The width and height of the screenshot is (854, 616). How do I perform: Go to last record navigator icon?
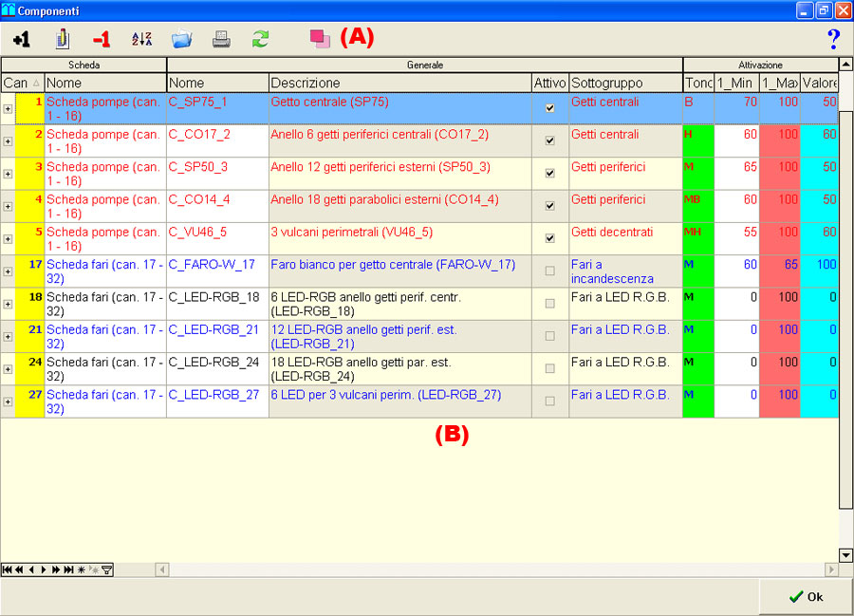(x=68, y=569)
